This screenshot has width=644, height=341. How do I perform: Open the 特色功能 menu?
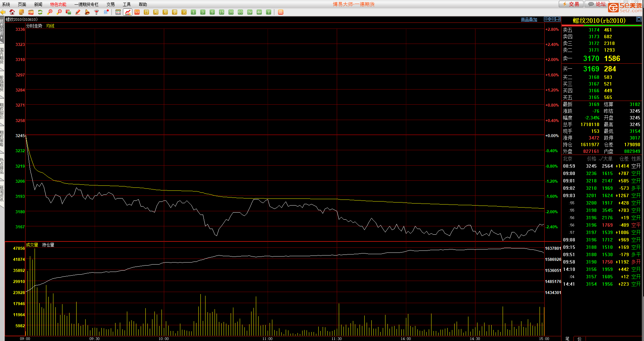tap(58, 4)
